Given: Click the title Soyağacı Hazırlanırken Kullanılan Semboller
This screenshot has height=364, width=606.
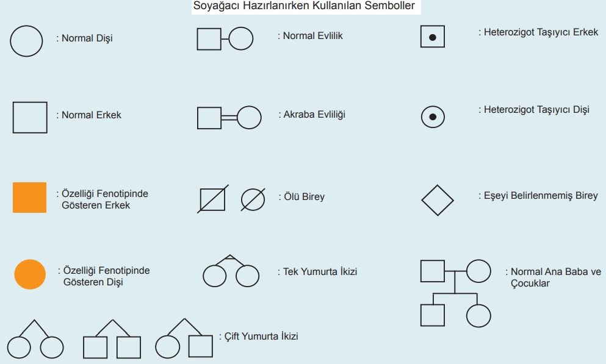Looking at the screenshot, I should coord(304,5).
